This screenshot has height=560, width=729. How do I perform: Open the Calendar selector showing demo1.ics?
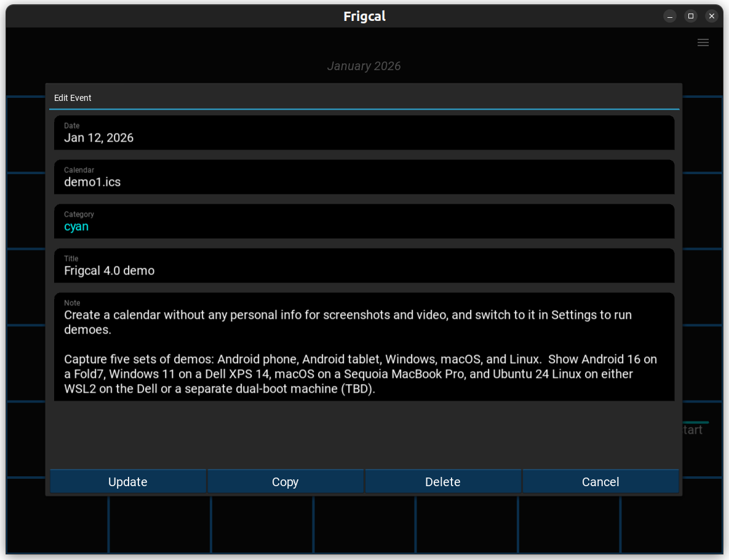pos(364,177)
